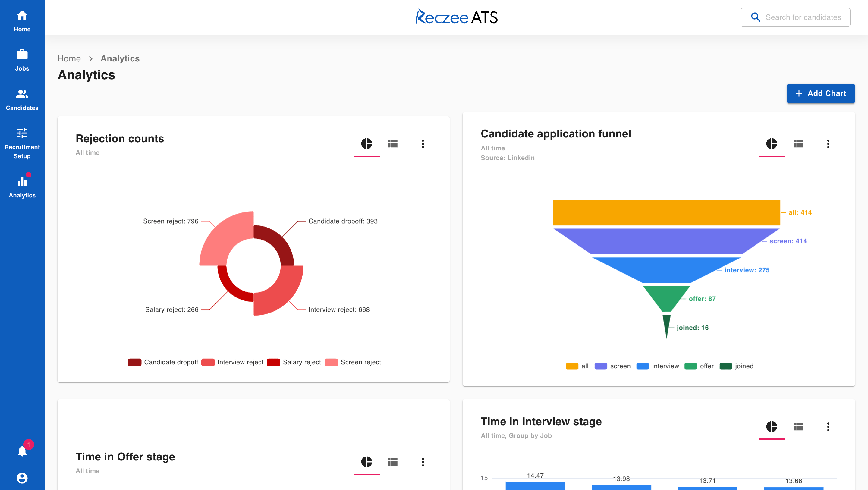
Task: Toggle 'joined' funnel legend item
Action: click(x=737, y=366)
